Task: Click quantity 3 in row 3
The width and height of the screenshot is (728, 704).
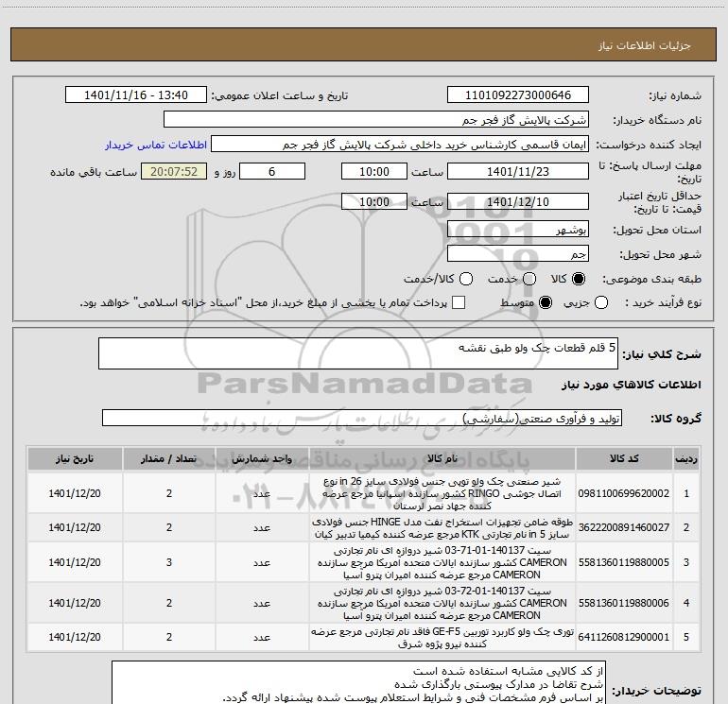Action: 169,562
